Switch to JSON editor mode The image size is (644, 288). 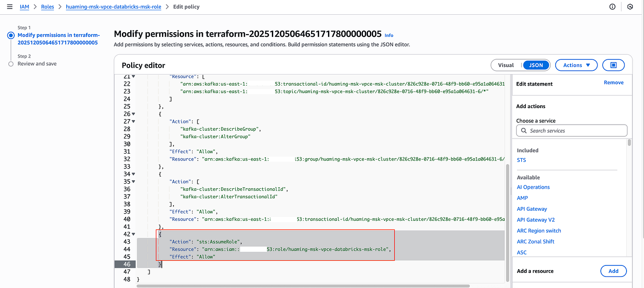[x=536, y=65]
